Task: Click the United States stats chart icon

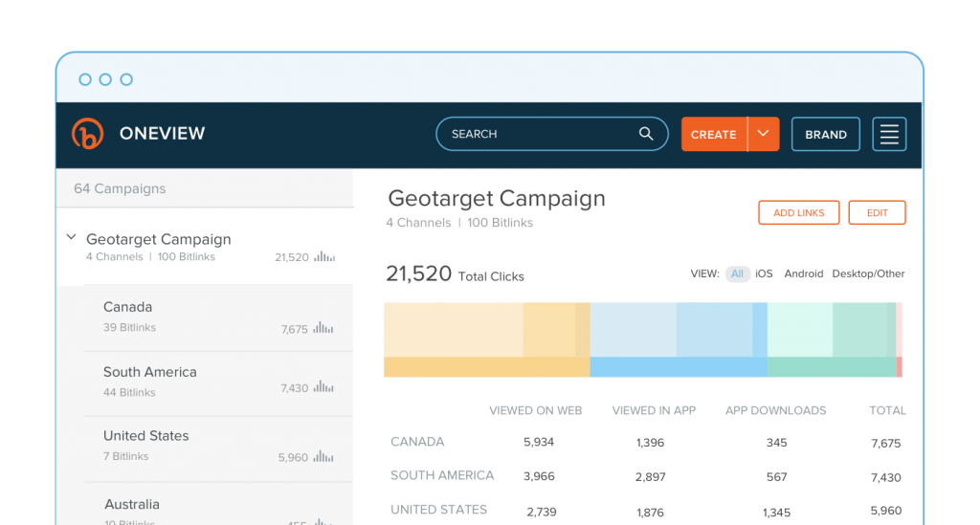Action: click(x=323, y=457)
